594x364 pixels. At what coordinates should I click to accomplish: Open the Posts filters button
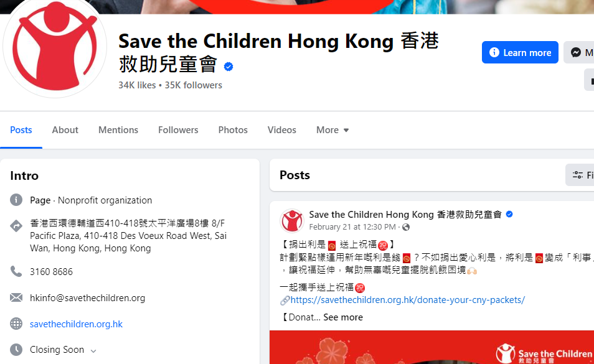[580, 175]
